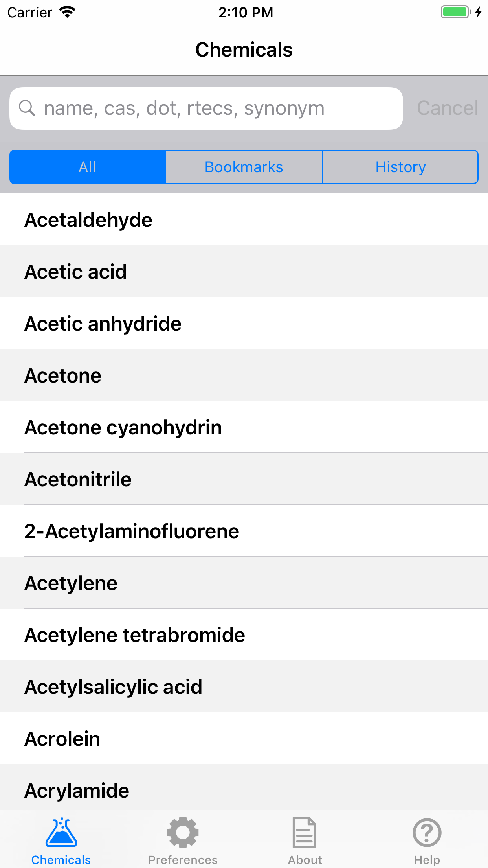The width and height of the screenshot is (488, 868).
Task: Tap the Help question mark icon
Action: pyautogui.click(x=427, y=832)
